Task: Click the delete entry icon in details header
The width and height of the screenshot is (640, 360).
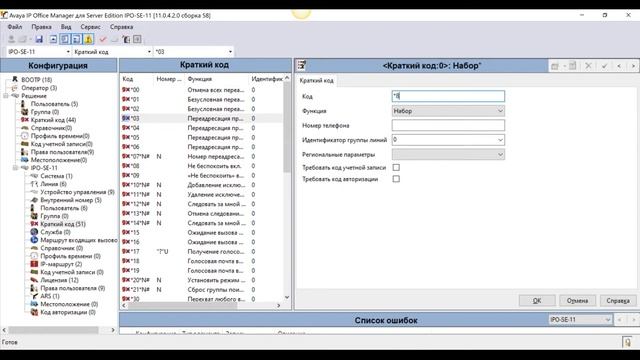Action: 573,66
